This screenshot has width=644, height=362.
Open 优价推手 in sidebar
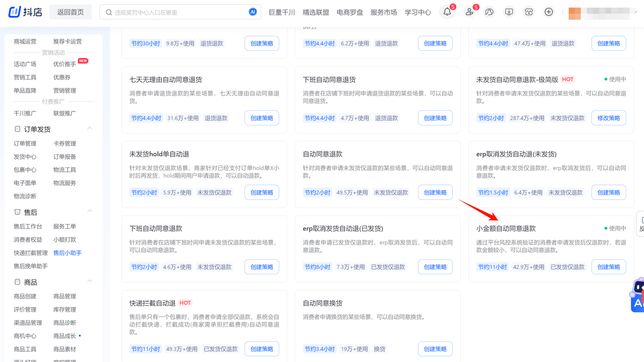click(x=64, y=64)
